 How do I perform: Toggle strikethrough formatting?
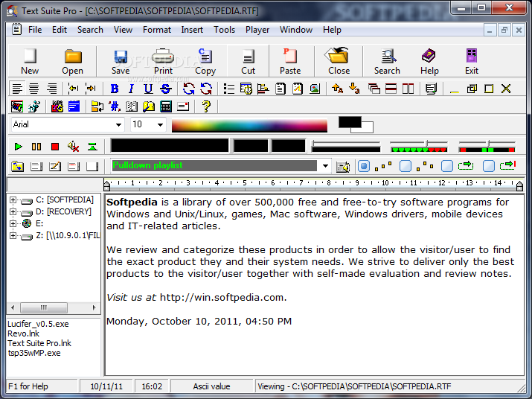[x=166, y=89]
